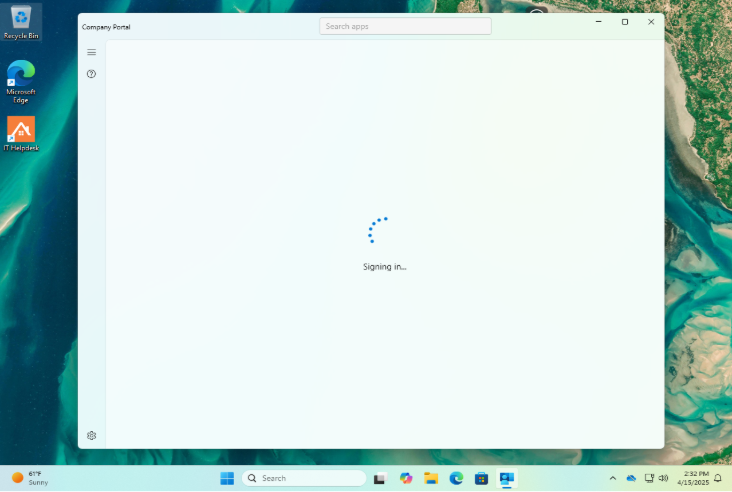
Task: Open Company Portal settings gear
Action: coord(92,436)
